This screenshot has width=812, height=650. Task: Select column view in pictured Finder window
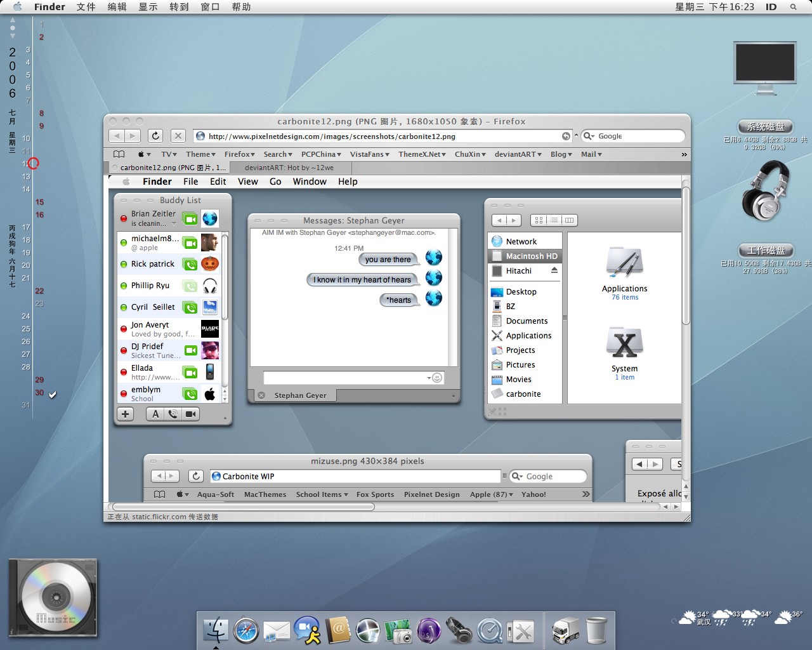pos(569,220)
